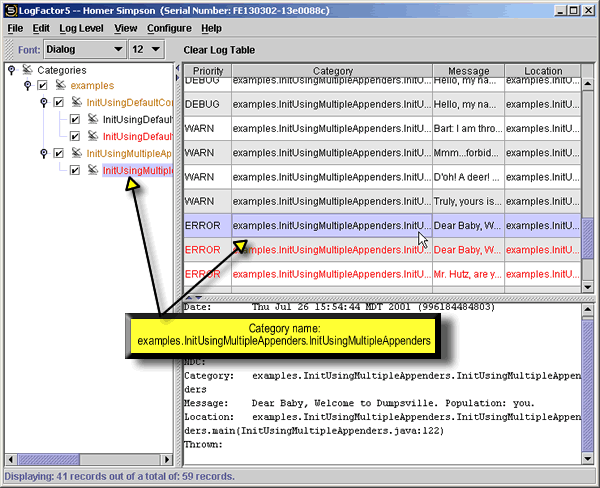Screen dimensions: 600x488
Task: Click the icon beside highlighted red InitUsingMultiple leaf
Action: pyautogui.click(x=92, y=171)
